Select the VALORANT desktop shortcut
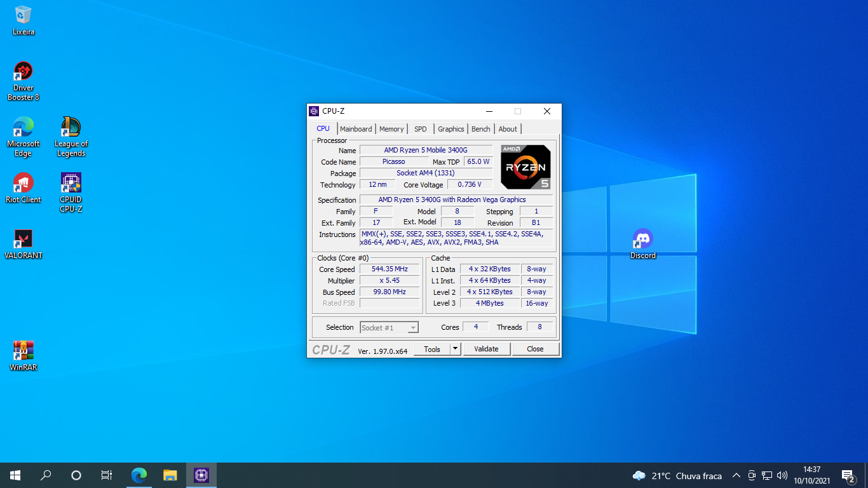 click(24, 244)
